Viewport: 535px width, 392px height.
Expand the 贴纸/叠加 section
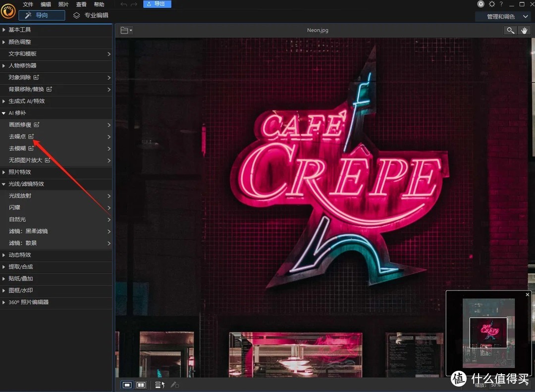(x=56, y=279)
